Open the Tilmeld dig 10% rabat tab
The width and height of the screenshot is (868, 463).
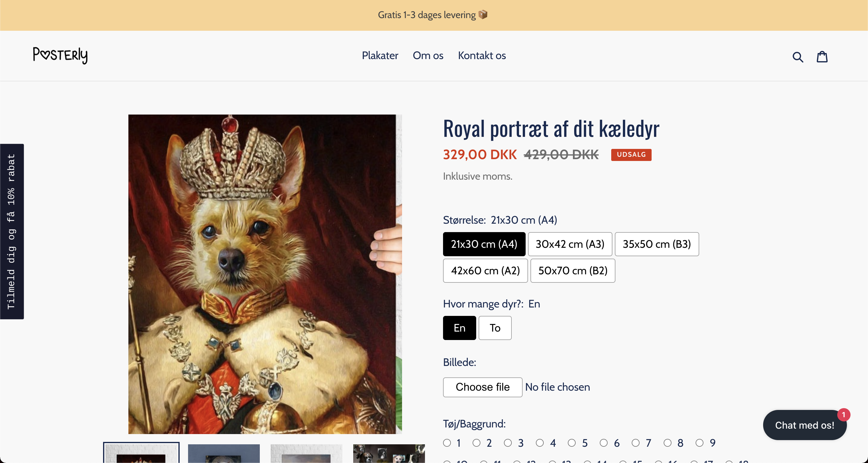click(x=12, y=231)
